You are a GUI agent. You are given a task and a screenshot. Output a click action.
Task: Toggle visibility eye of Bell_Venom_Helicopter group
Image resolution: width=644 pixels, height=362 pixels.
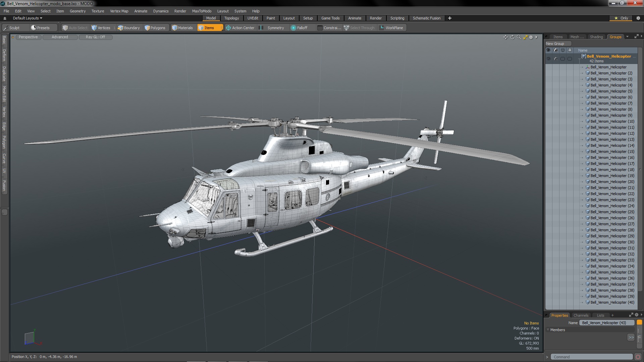click(548, 59)
